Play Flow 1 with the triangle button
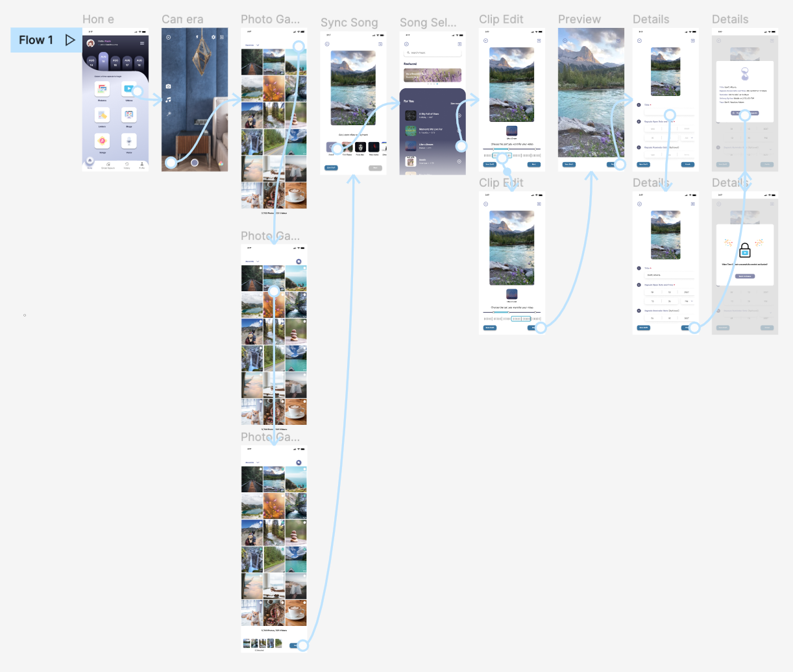Viewport: 793px width, 672px height. pos(70,40)
